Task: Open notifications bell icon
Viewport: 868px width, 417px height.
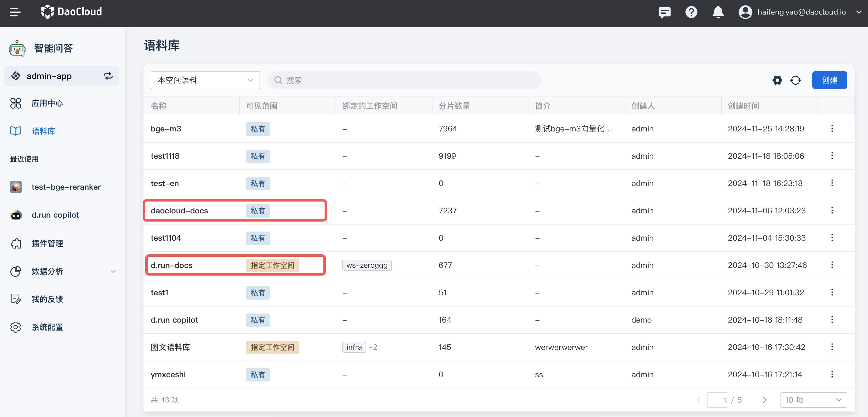Action: [718, 12]
